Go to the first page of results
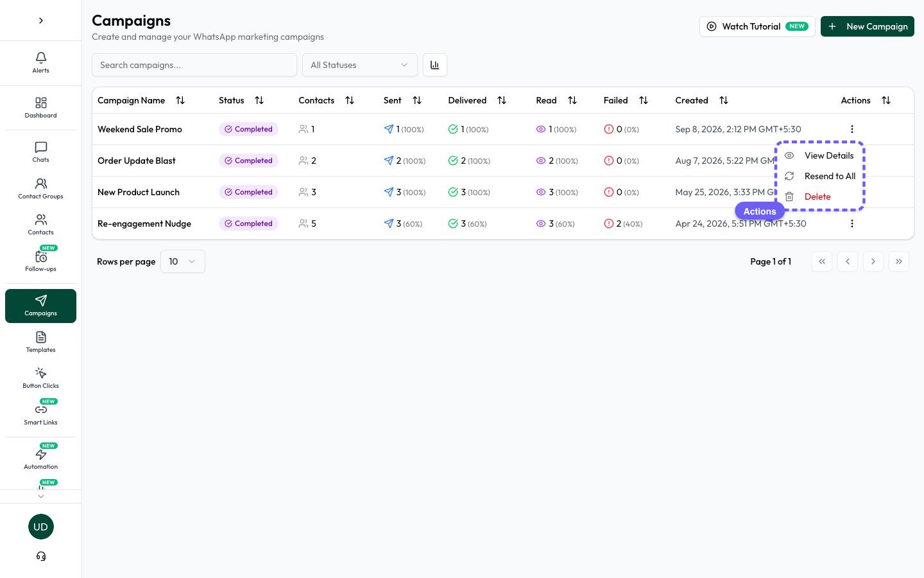The image size is (924, 578). (822, 261)
